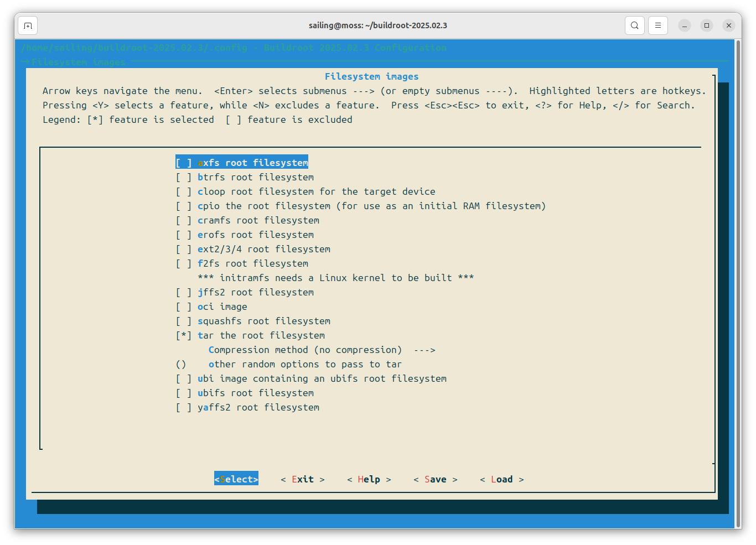Click the Load button
Viewport: 756px width, 545px height.
(x=501, y=480)
